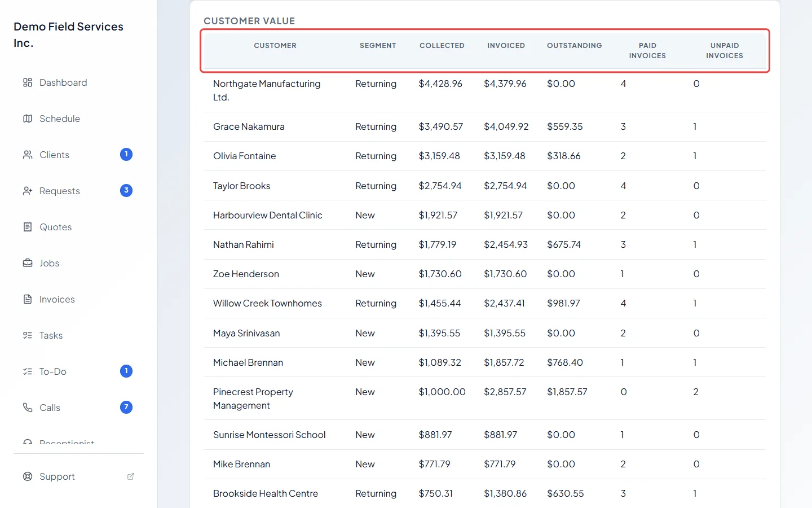Click the Calls phone icon

pos(28,408)
